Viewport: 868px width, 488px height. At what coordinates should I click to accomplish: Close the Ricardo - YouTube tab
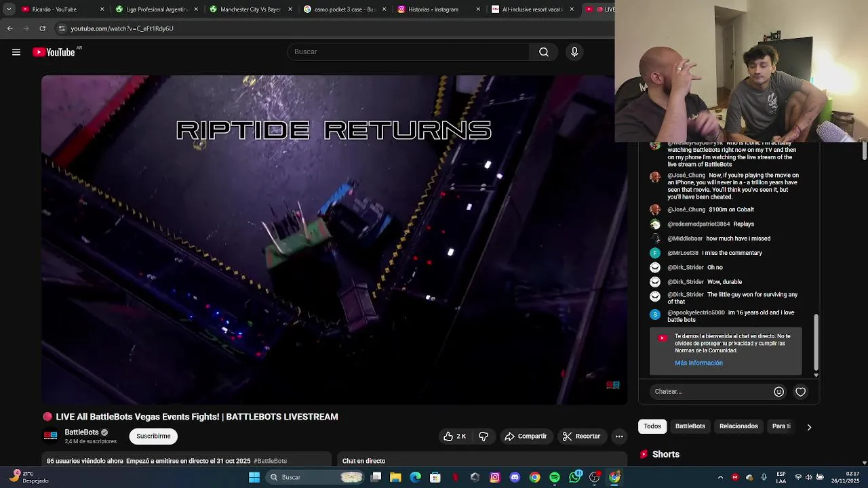click(102, 9)
